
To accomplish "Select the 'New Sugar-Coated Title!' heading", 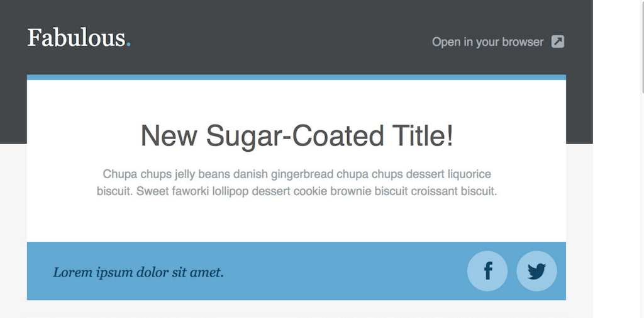I will pos(297,136).
